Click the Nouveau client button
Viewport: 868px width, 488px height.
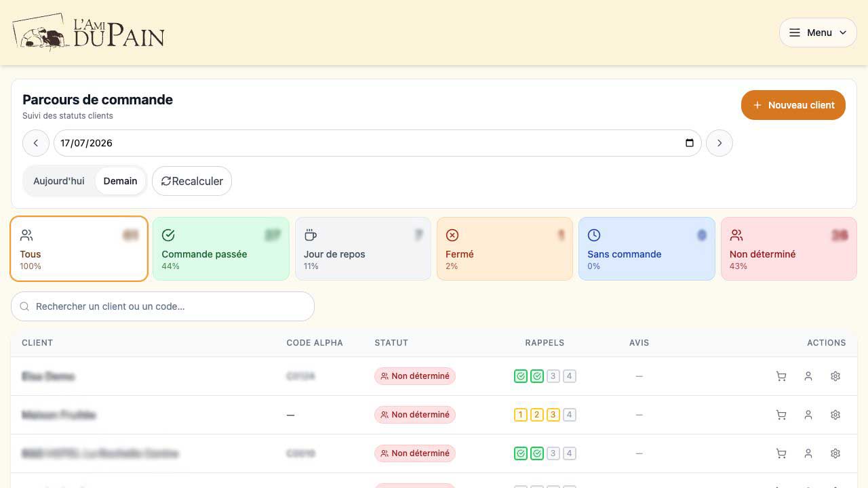[793, 105]
